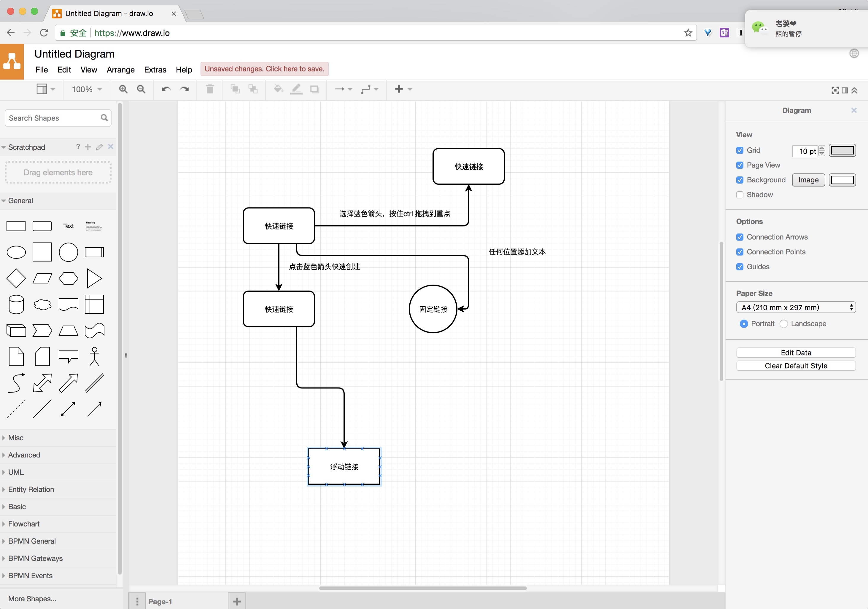Click the zoom in magnifier icon
868x609 pixels.
coord(123,89)
